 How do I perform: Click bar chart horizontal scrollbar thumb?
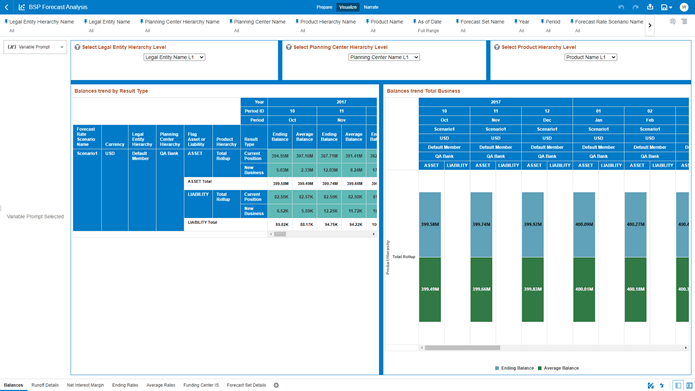462,348
